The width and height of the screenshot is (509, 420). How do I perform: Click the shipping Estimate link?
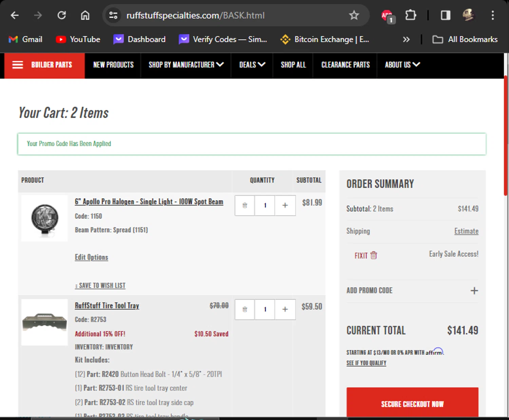point(466,231)
